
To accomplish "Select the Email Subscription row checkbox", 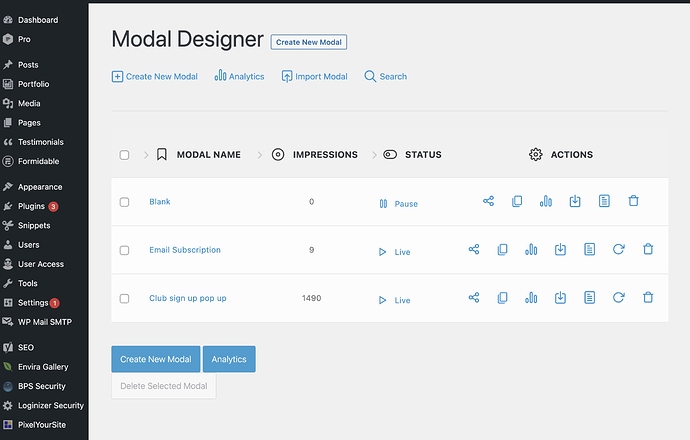I will (125, 250).
